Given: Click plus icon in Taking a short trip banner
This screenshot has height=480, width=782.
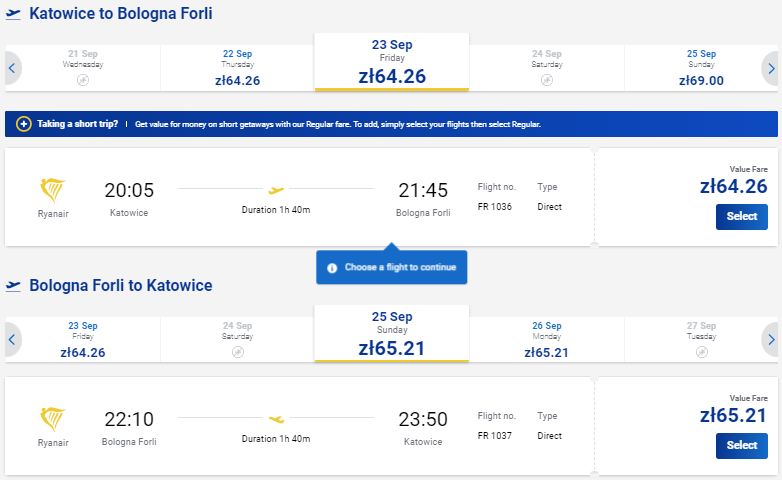Looking at the screenshot, I should [23, 124].
